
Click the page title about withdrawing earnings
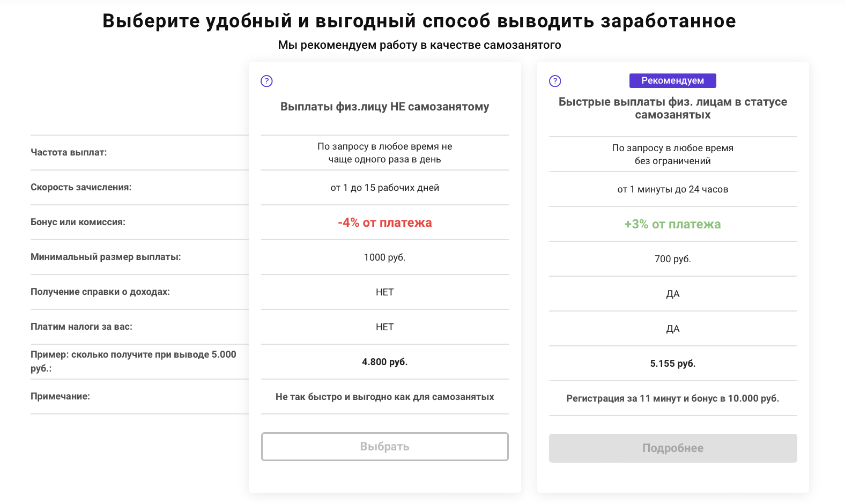click(419, 21)
